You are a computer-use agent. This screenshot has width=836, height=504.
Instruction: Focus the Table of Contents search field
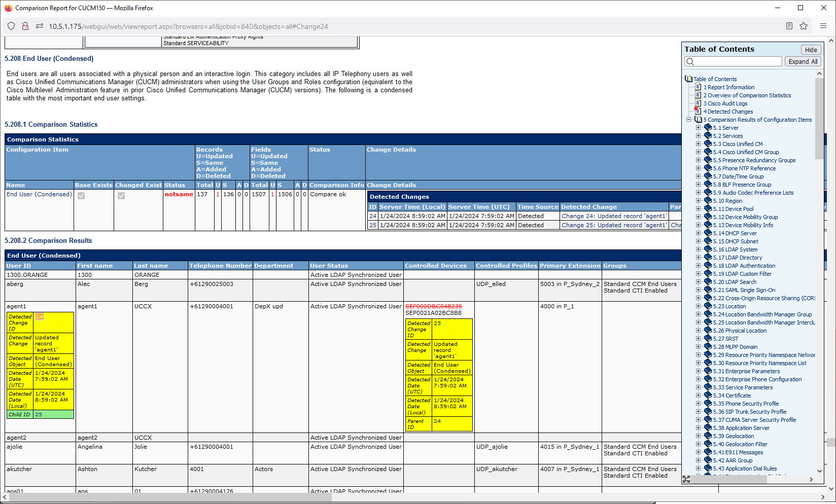coord(733,62)
